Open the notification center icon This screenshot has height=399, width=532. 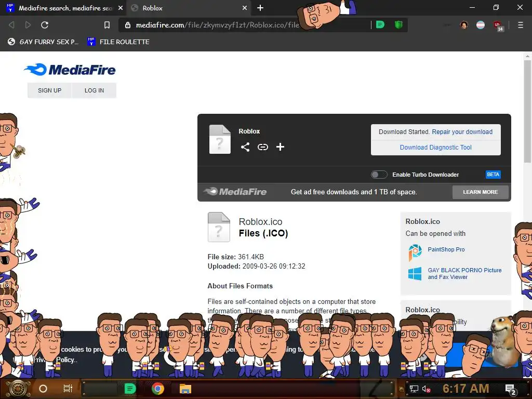tap(511, 390)
